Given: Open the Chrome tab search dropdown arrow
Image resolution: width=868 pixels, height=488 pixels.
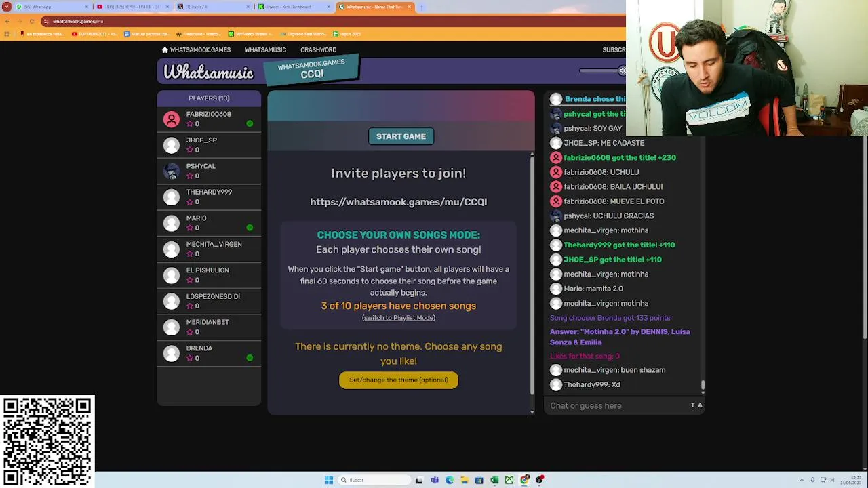Looking at the screenshot, I should pyautogui.click(x=7, y=7).
